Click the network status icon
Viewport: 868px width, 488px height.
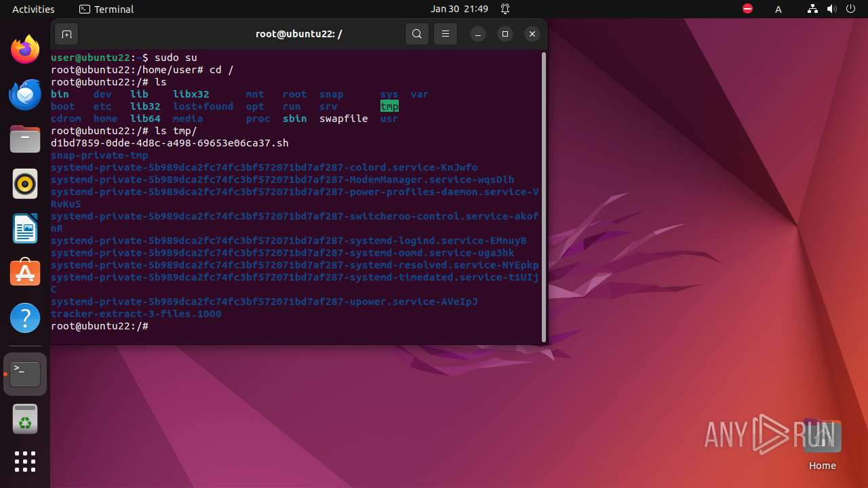812,9
